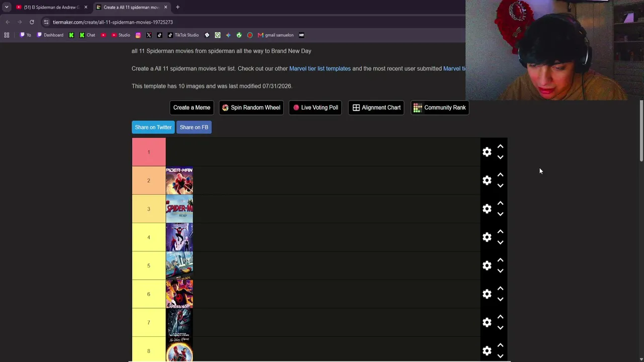Select the Miles Morales poster in tier 6
The image size is (644, 362).
click(x=179, y=294)
